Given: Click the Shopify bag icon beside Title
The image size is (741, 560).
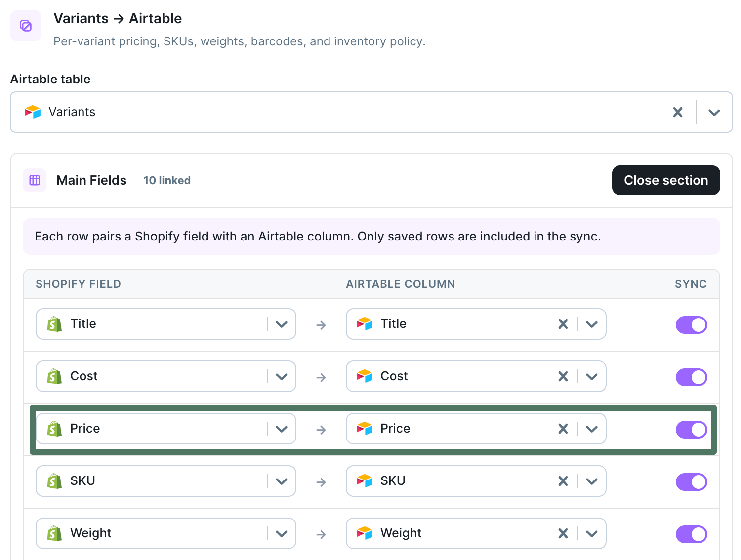Looking at the screenshot, I should click(x=54, y=324).
